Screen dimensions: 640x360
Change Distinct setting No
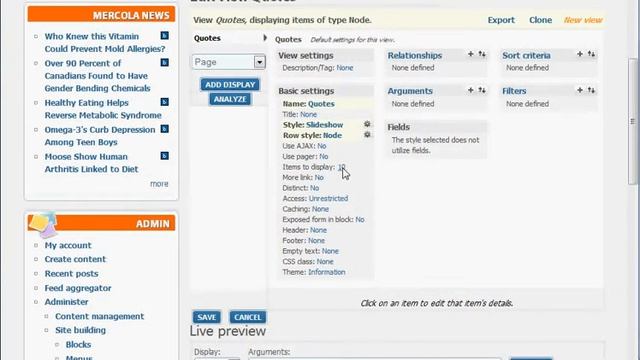coord(314,188)
